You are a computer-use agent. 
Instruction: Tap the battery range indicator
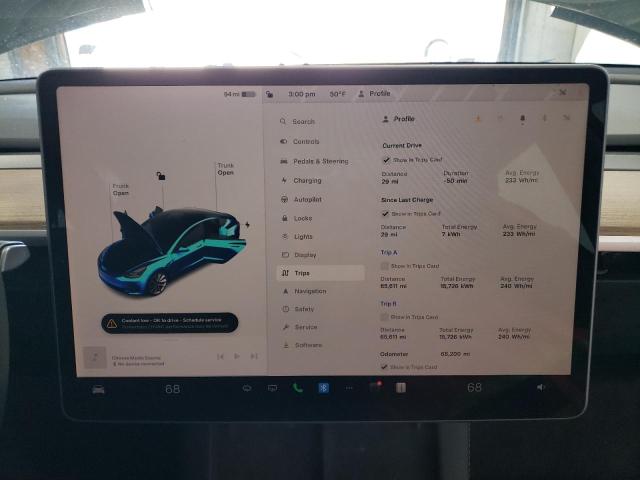[239, 94]
